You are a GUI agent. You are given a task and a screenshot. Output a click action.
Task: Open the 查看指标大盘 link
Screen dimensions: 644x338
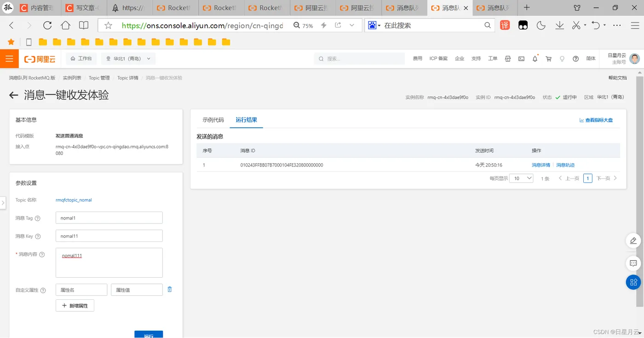point(596,120)
